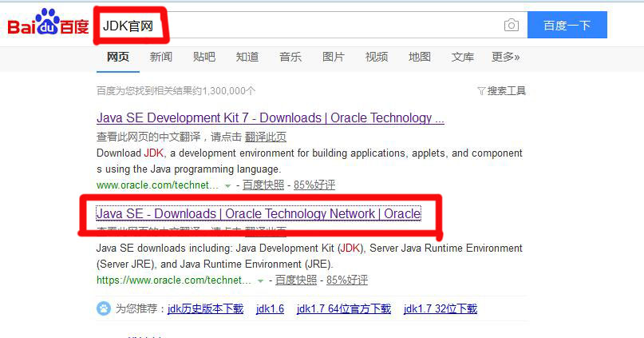Click the Baidu logo
Screen dimensions: 644x338
pos(48,22)
